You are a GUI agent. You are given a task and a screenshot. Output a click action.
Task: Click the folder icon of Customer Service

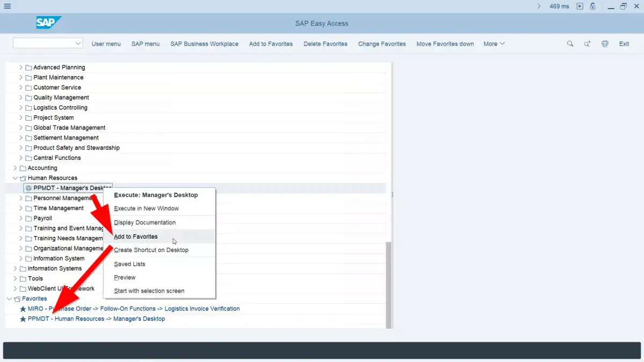(28, 88)
